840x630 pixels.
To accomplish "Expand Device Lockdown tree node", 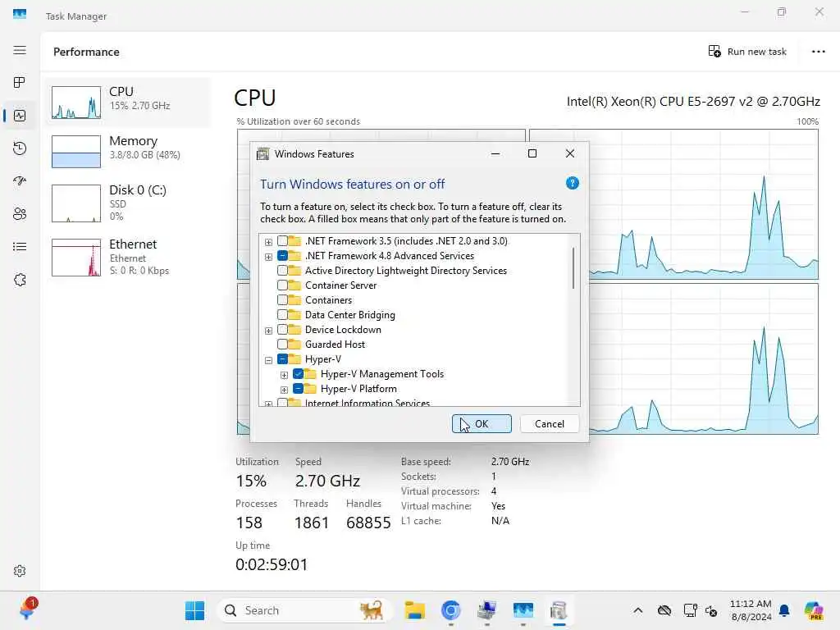I will point(268,331).
